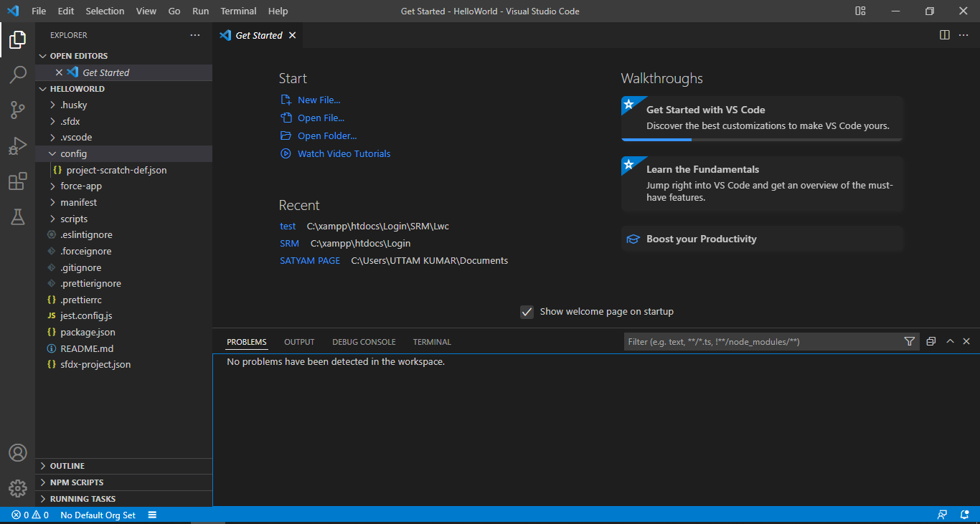Open Run and Debug view
Screen dimensions: 980x524
17,146
